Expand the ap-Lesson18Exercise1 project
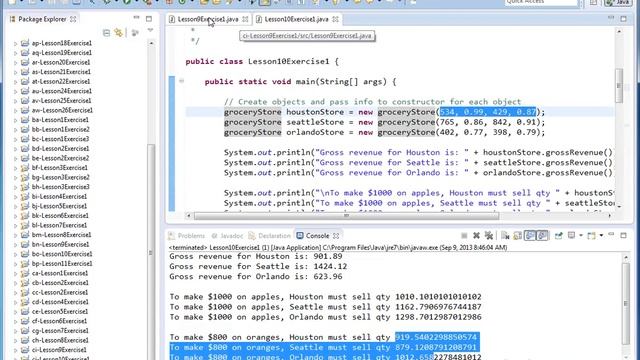The height and width of the screenshot is (360, 640). 16,43
